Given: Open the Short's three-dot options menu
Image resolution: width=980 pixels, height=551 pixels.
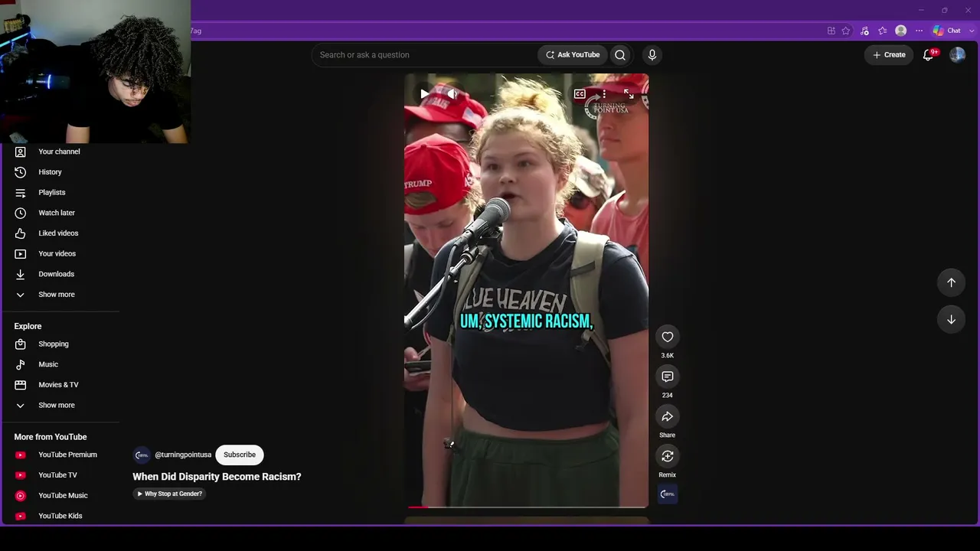Looking at the screenshot, I should (x=604, y=94).
